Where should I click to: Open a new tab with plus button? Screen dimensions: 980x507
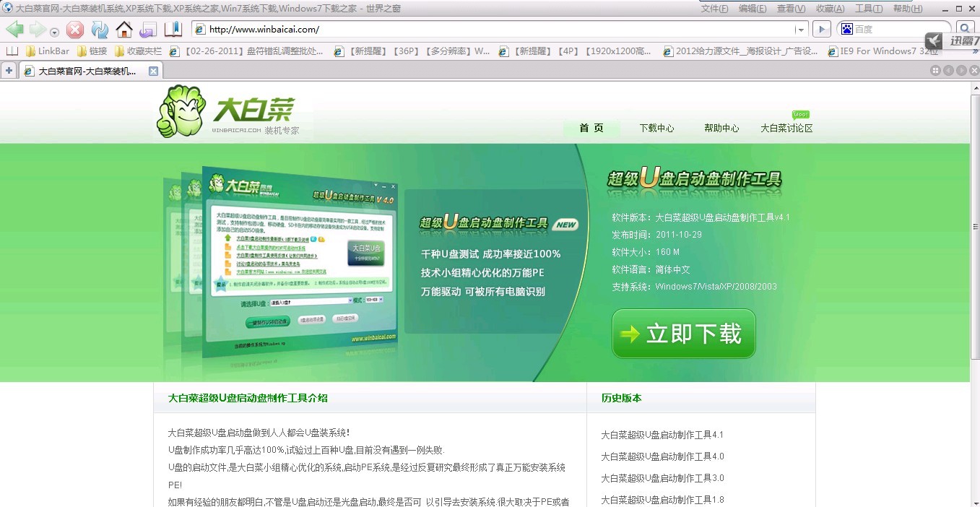[x=9, y=71]
